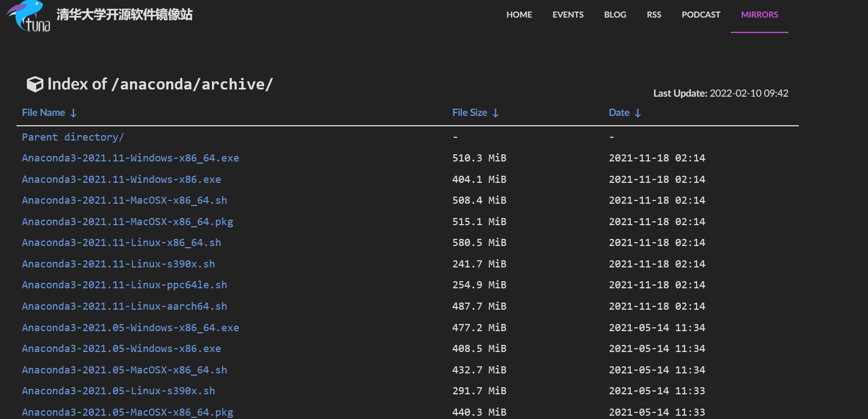Click the Last Update 2022-02-10 09:42 text
This screenshot has width=868, height=419.
coord(720,93)
